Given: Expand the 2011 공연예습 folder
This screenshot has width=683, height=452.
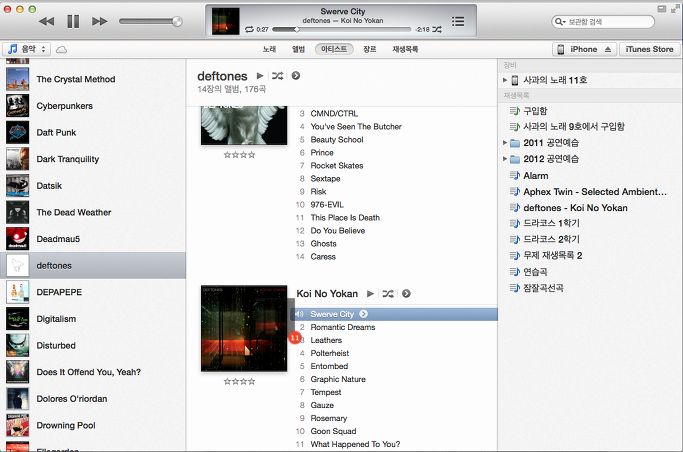Looking at the screenshot, I should point(504,143).
